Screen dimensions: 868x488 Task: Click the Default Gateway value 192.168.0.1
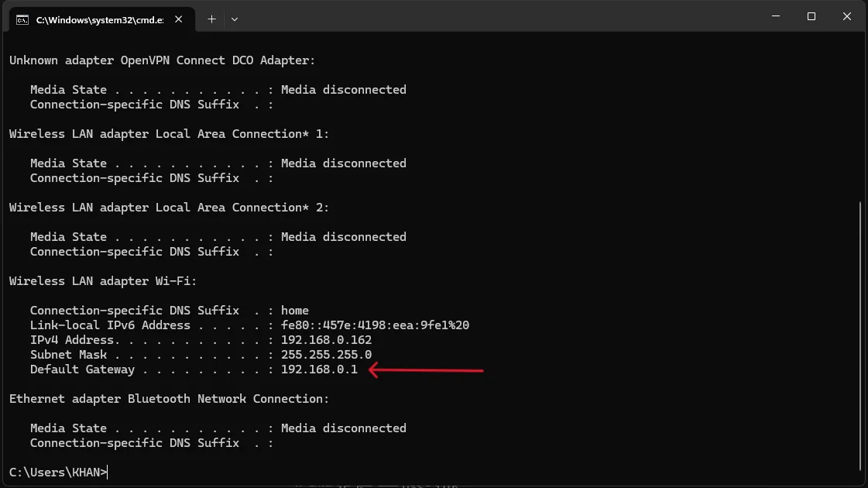320,369
